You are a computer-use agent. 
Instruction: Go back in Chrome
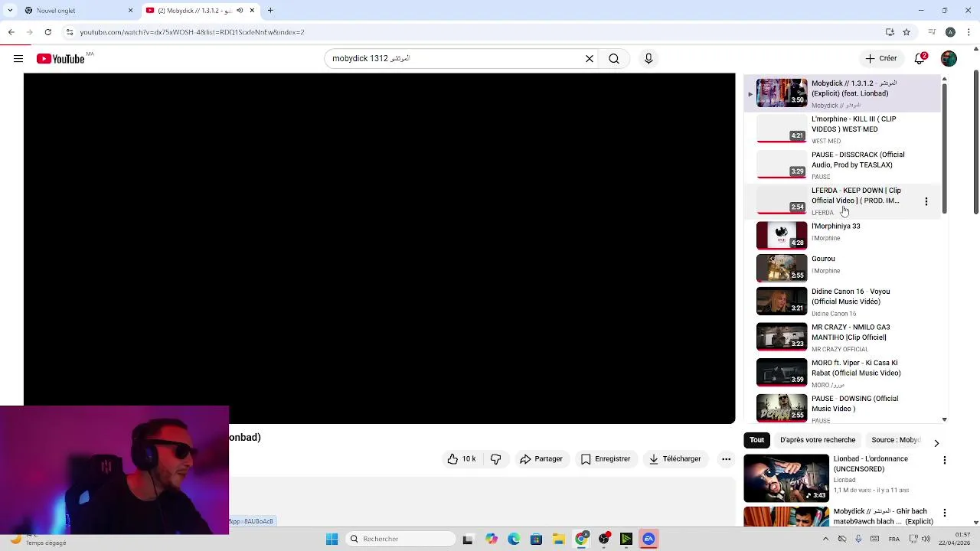coord(11,32)
